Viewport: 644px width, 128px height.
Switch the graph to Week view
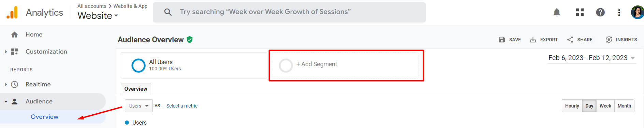tap(605, 106)
